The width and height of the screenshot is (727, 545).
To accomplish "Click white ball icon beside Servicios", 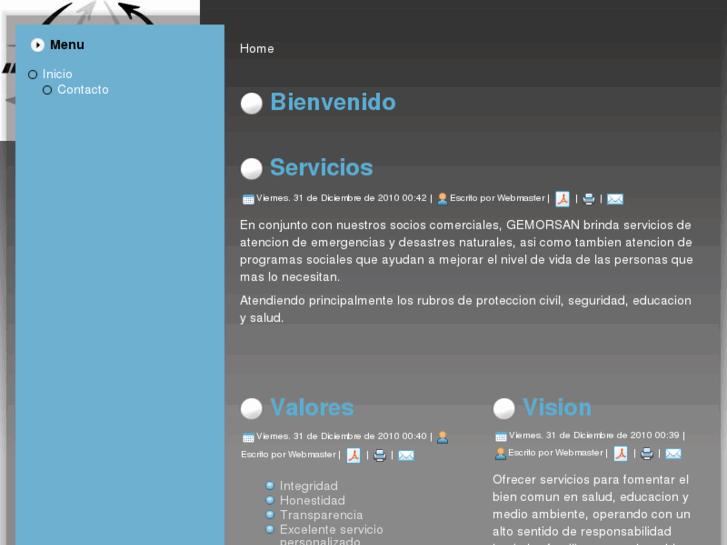I will (x=251, y=168).
